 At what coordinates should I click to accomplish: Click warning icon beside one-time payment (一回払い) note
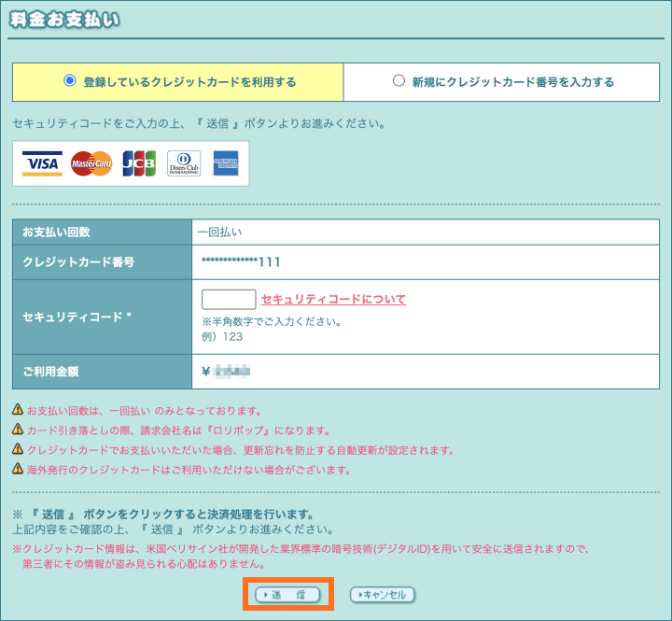[x=18, y=410]
